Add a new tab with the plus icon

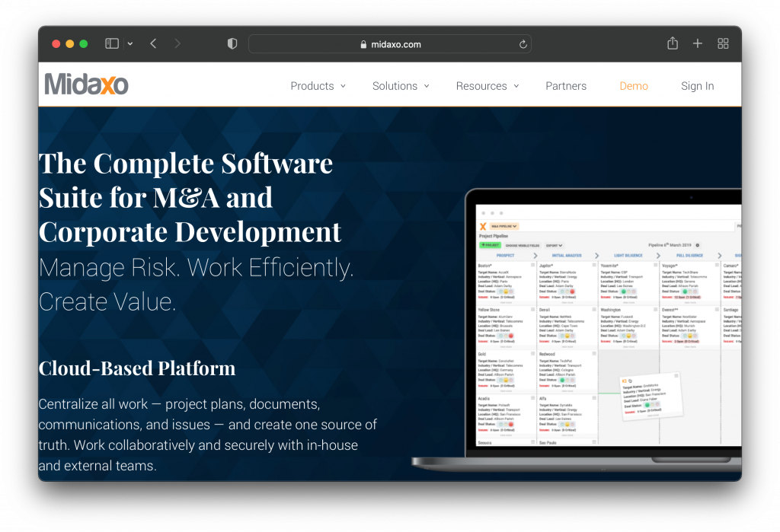tap(698, 43)
